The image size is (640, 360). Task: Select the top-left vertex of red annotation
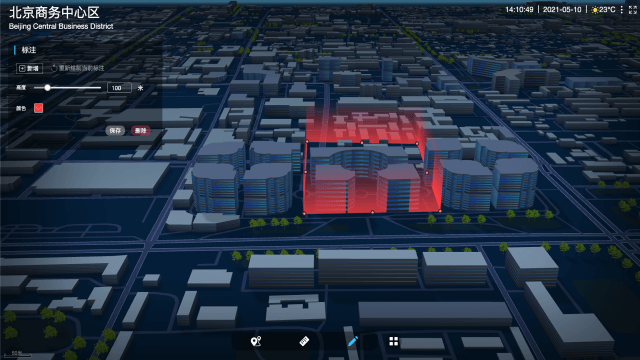point(307,142)
